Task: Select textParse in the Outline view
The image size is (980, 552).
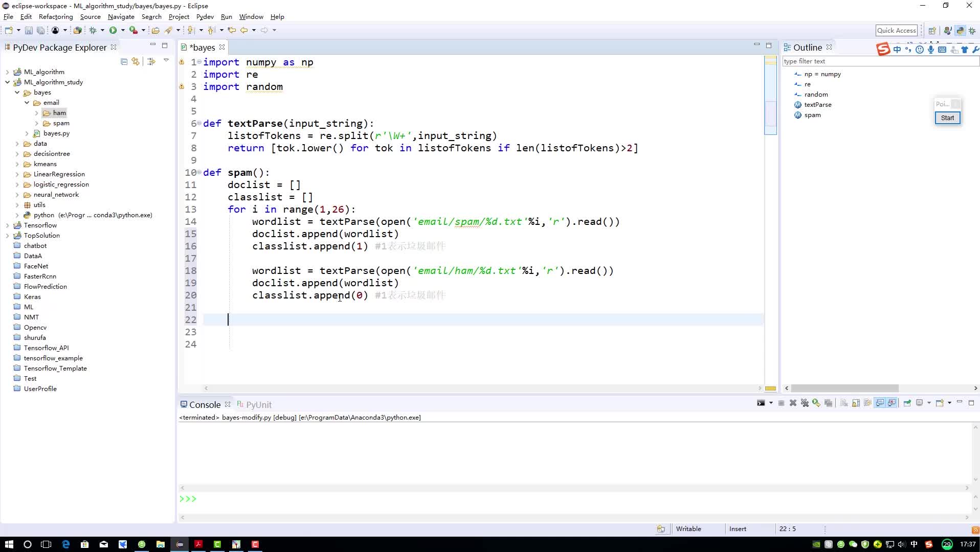Action: pyautogui.click(x=817, y=105)
